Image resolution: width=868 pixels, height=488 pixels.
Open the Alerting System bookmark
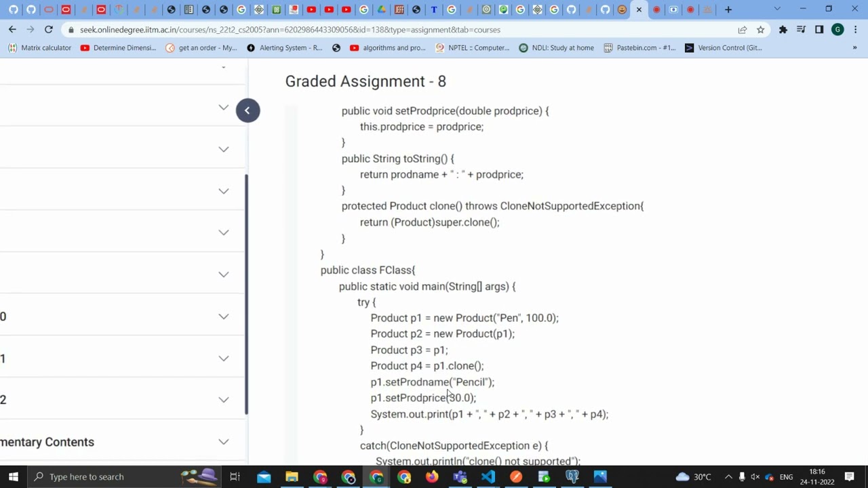285,47
